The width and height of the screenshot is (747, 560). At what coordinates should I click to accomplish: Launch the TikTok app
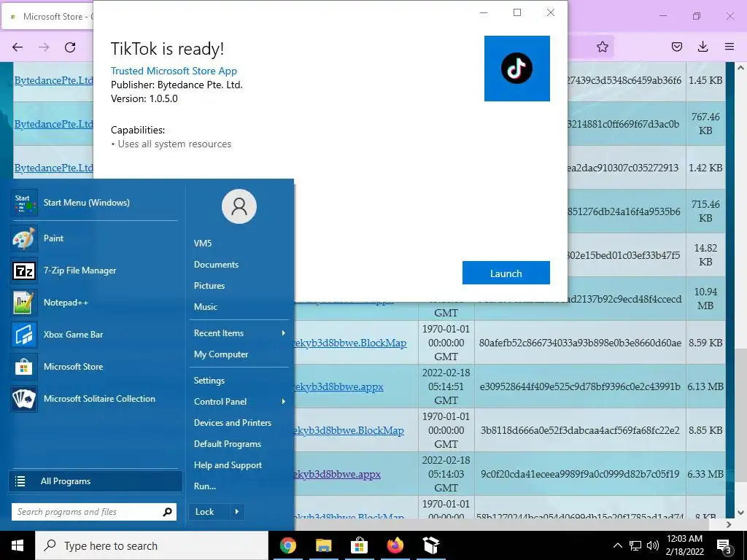tap(506, 273)
